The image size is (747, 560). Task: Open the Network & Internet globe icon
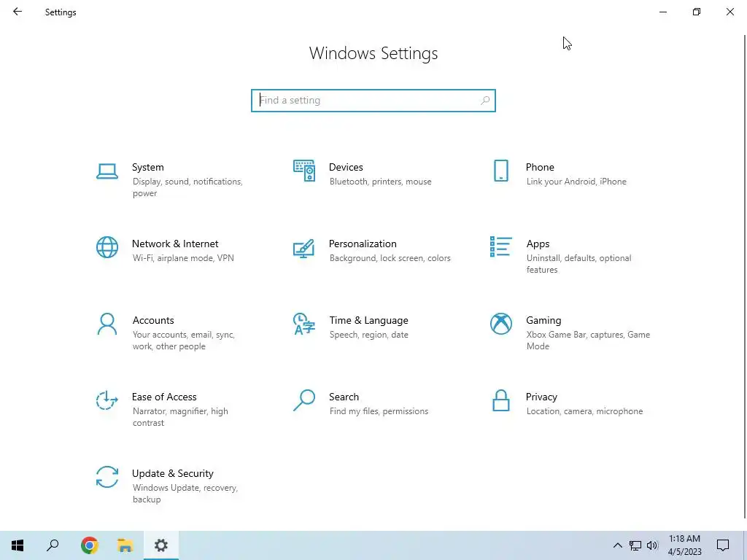[x=107, y=247]
